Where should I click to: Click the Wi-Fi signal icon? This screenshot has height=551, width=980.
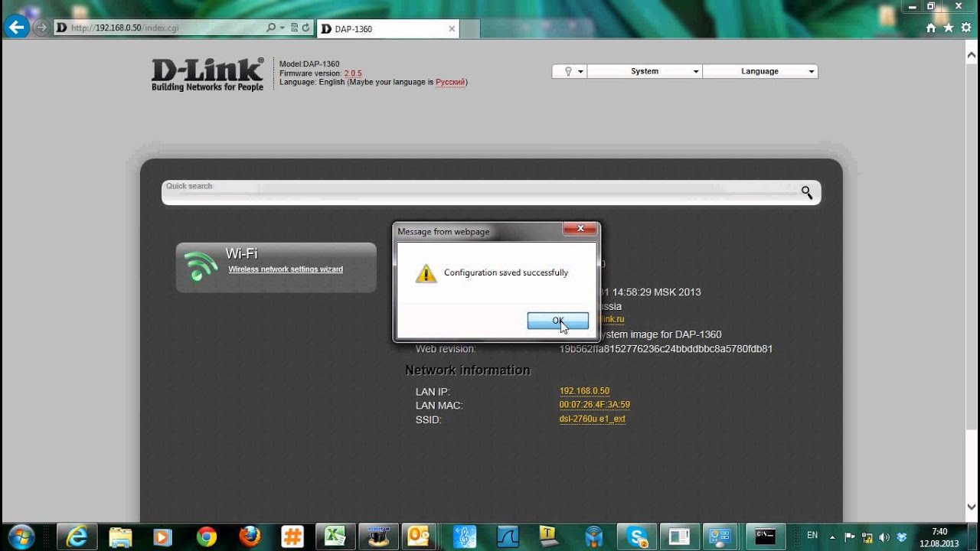coord(201,267)
